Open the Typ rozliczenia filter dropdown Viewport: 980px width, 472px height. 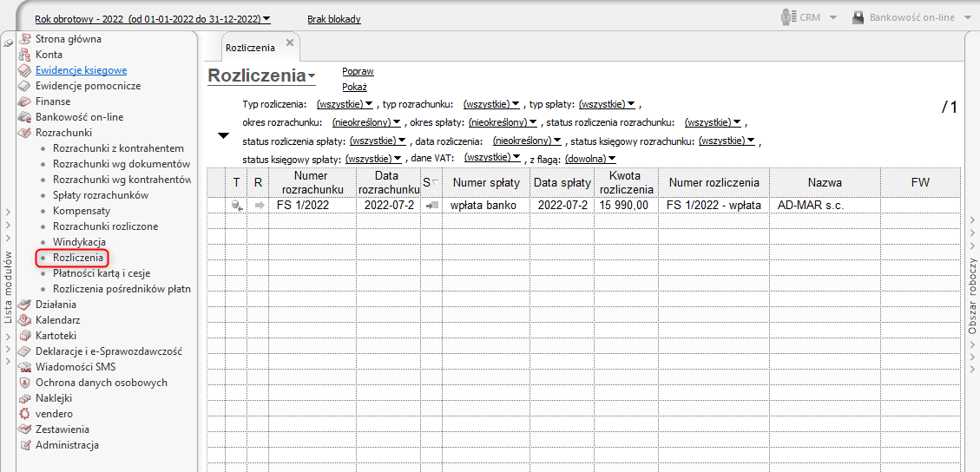pyautogui.click(x=345, y=103)
